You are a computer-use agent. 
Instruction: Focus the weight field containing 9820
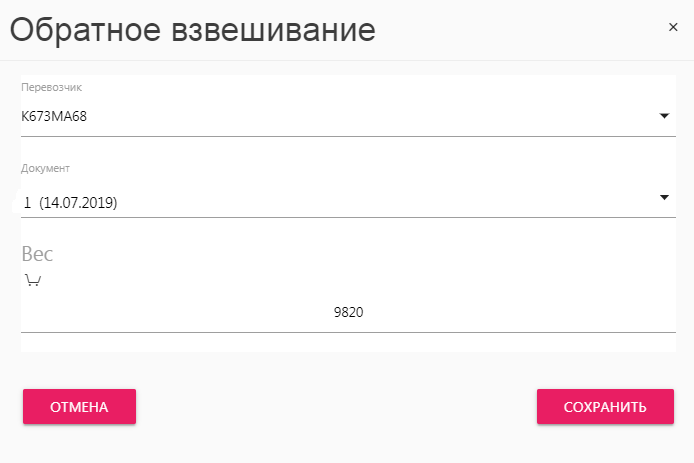tap(348, 313)
